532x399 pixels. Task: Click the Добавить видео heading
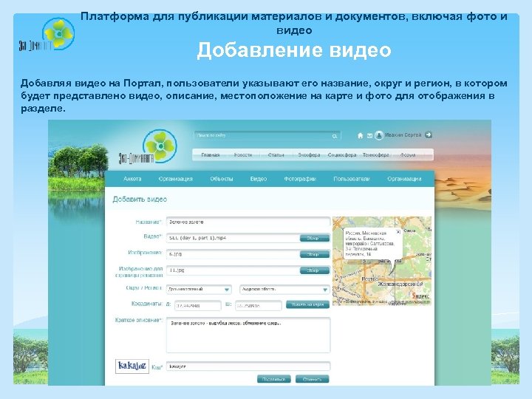click(140, 199)
